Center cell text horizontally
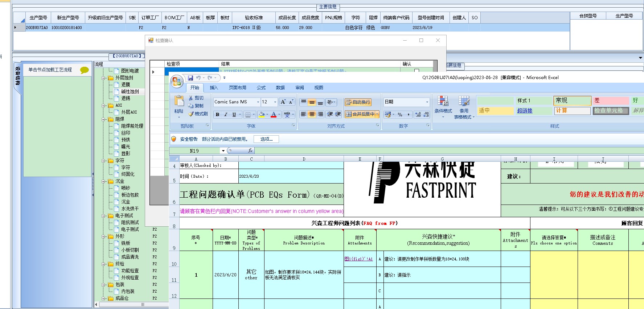This screenshot has width=644, height=309. pyautogui.click(x=312, y=114)
